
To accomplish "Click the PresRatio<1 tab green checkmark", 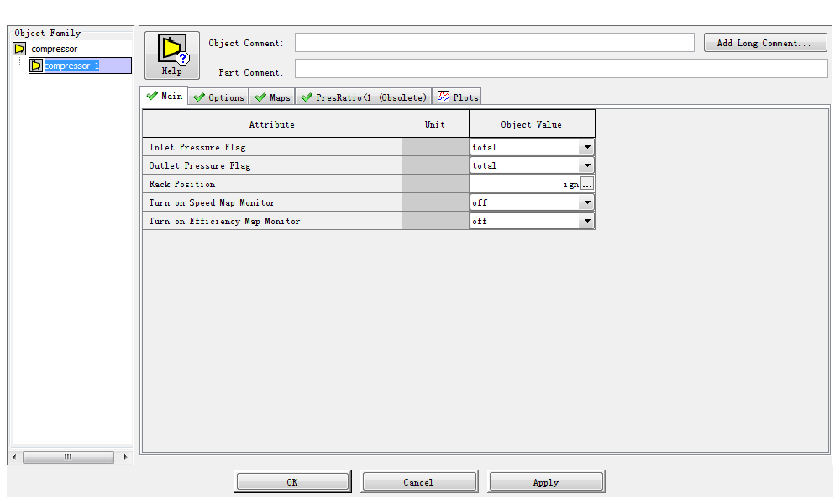I will tap(307, 97).
